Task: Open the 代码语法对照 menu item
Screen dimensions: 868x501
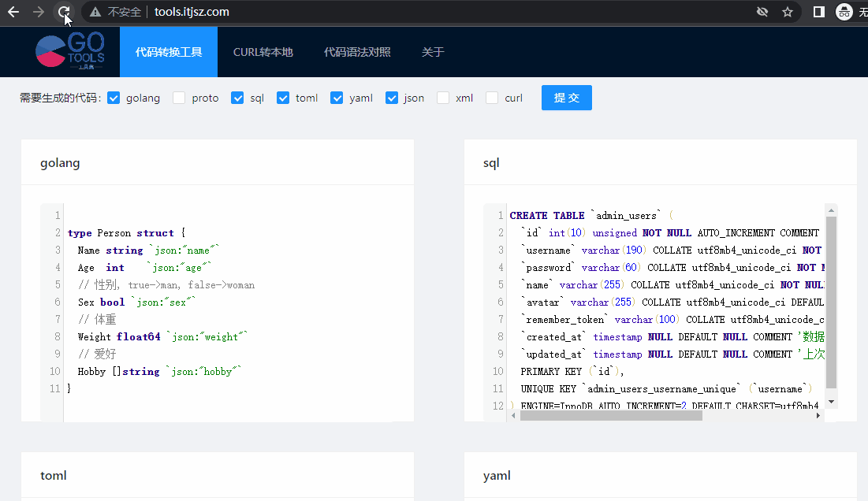Action: point(358,51)
